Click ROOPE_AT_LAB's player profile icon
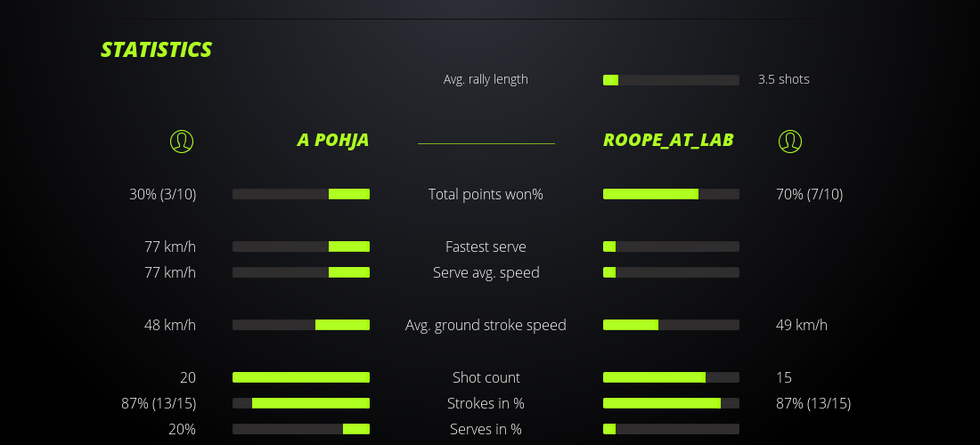The height and width of the screenshot is (445, 980). 790,141
